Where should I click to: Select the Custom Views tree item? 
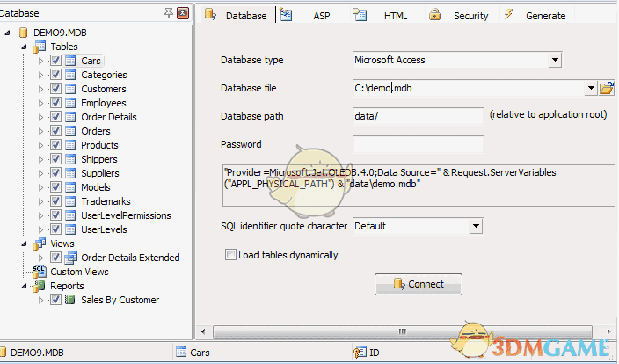pyautogui.click(x=79, y=272)
